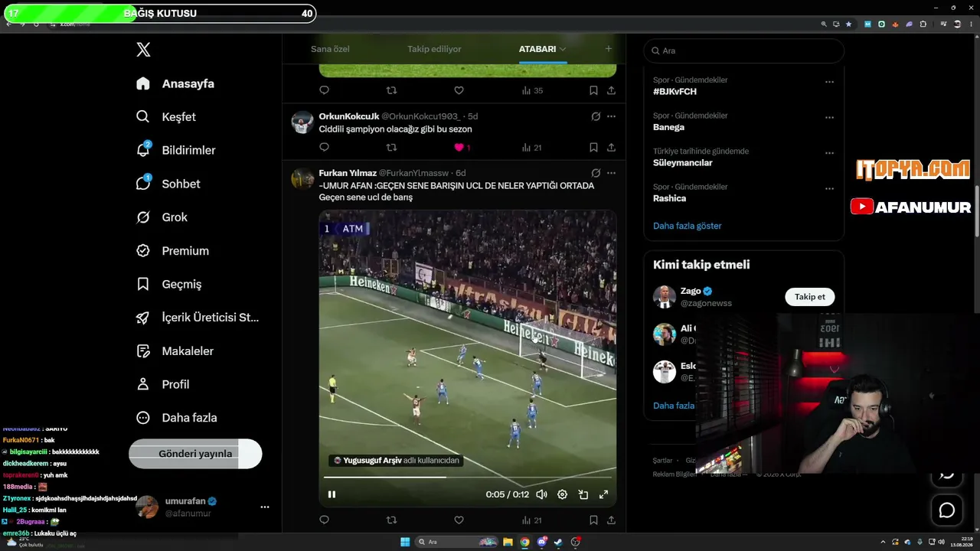Bookmark OrkunKokcuJk's post
The image size is (980, 551).
(x=593, y=148)
